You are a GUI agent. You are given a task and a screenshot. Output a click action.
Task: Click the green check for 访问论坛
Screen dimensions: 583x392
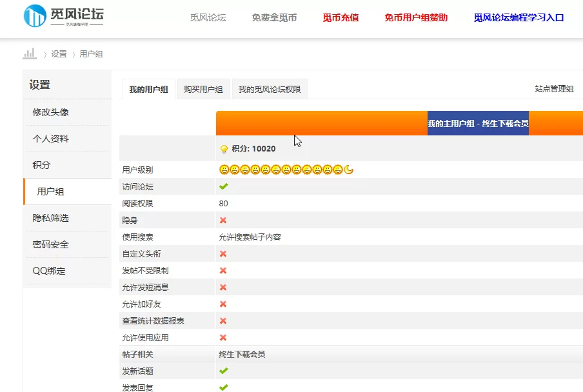coord(223,186)
